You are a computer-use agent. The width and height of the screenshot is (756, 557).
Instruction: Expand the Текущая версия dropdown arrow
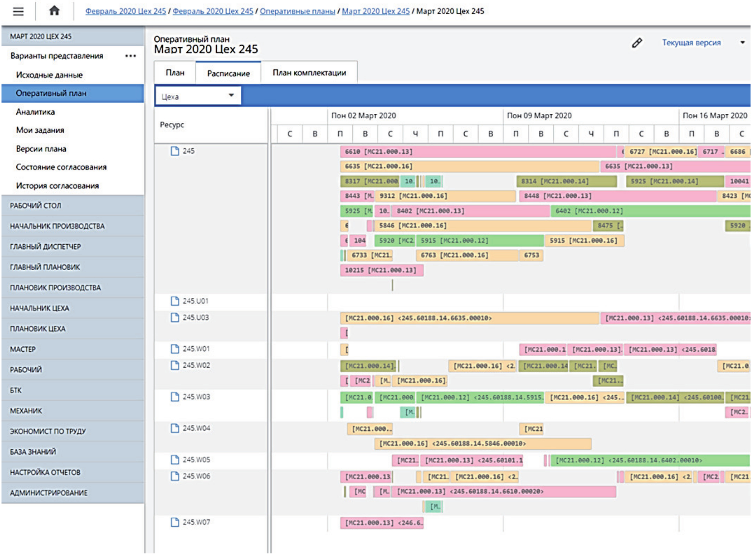(x=742, y=42)
